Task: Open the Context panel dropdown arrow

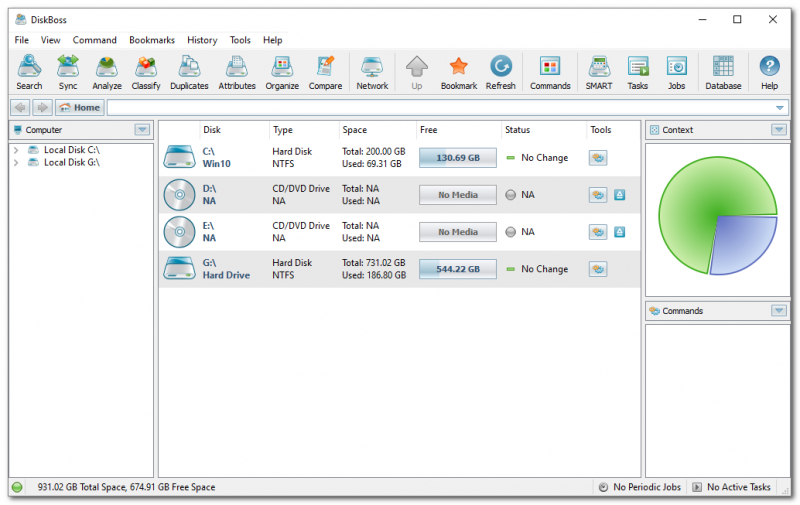Action: 779,130
